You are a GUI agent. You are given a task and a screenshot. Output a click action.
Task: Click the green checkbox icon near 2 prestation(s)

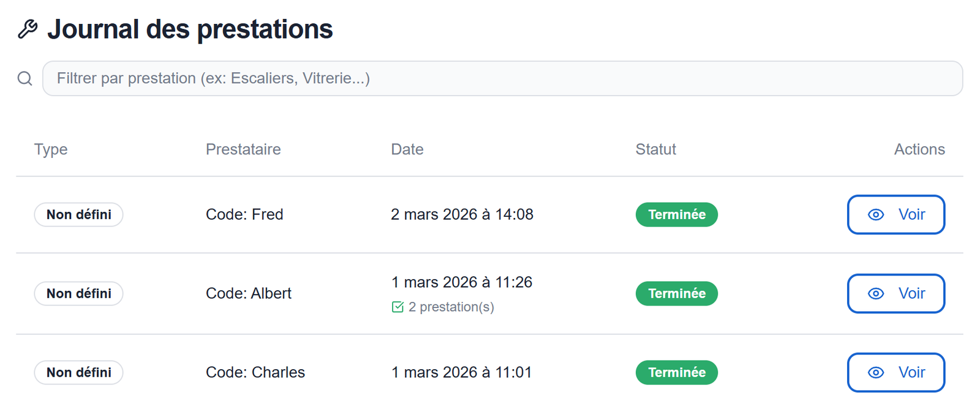tap(398, 307)
